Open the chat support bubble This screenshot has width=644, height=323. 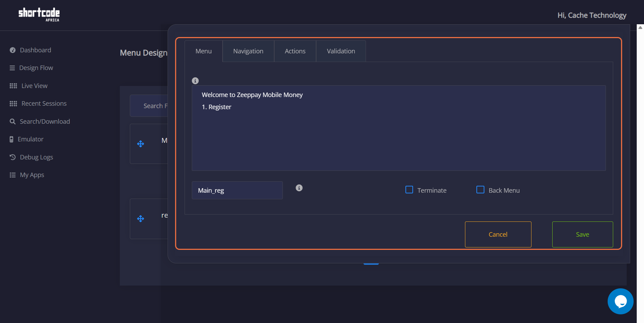tap(620, 301)
